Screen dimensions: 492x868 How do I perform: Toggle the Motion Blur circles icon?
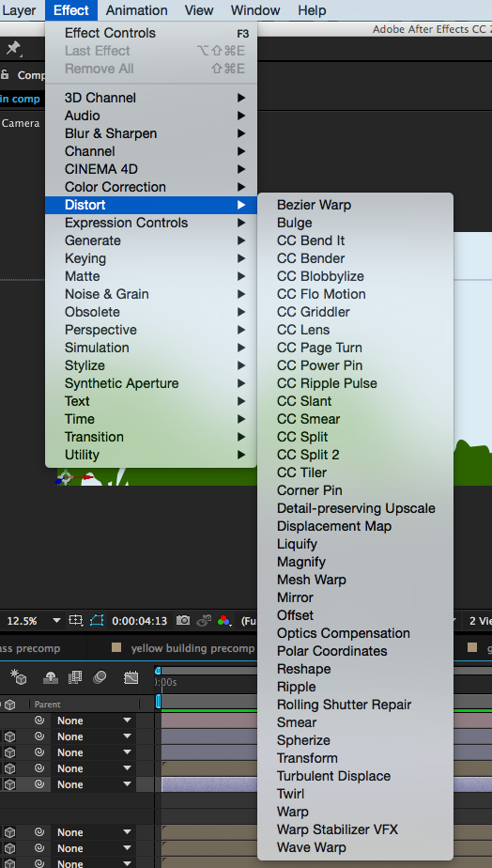pos(100,677)
